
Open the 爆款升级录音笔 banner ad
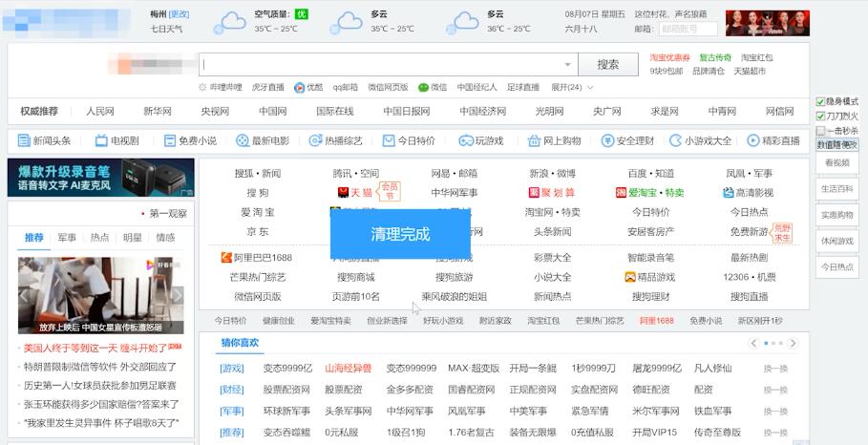coord(101,178)
